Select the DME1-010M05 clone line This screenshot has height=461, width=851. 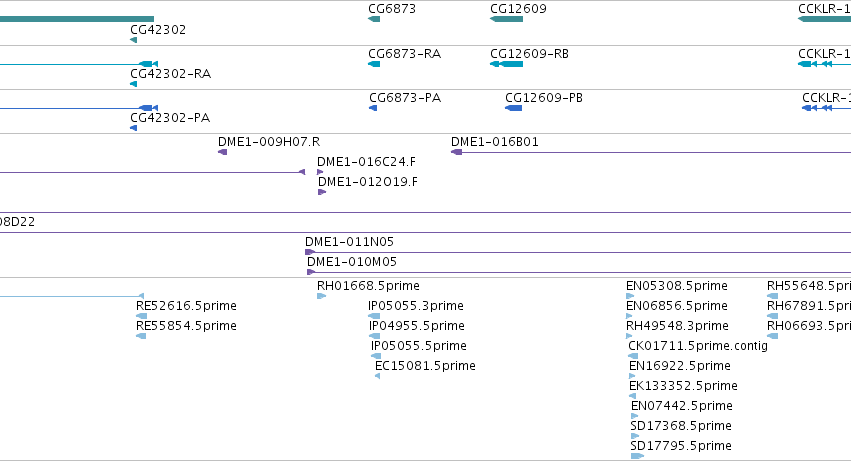point(579,272)
